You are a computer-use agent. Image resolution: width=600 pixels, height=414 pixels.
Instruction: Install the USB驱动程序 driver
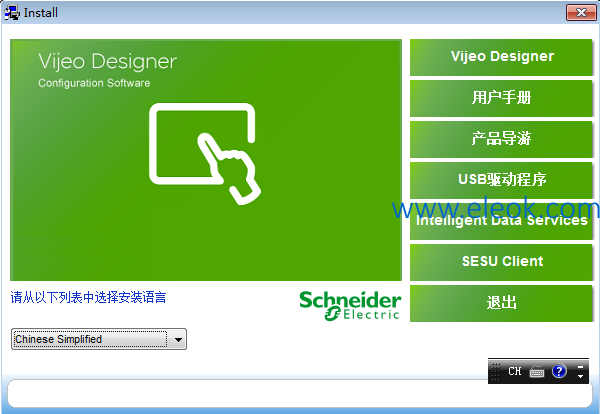[501, 180]
